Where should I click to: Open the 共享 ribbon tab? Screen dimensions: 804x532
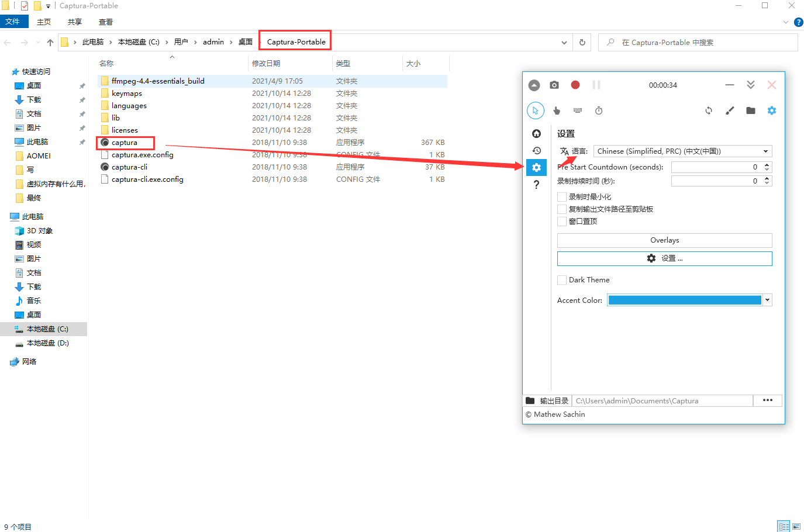75,22
